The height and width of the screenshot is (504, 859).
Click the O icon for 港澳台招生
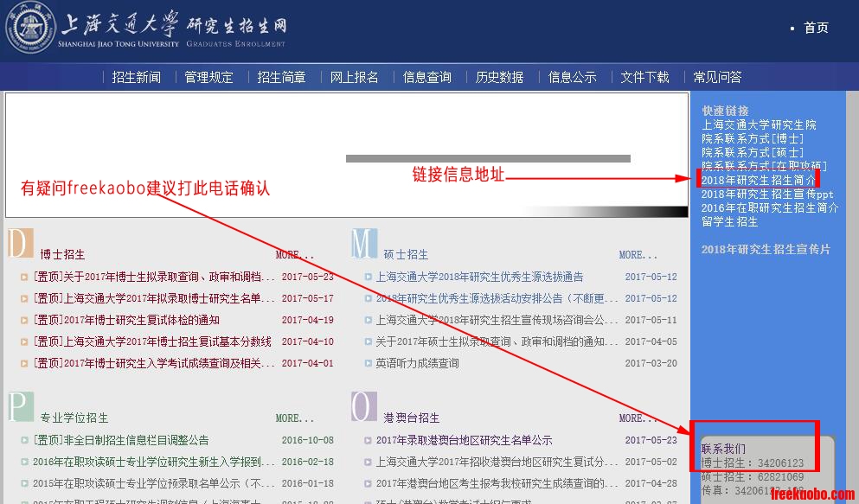(x=364, y=406)
